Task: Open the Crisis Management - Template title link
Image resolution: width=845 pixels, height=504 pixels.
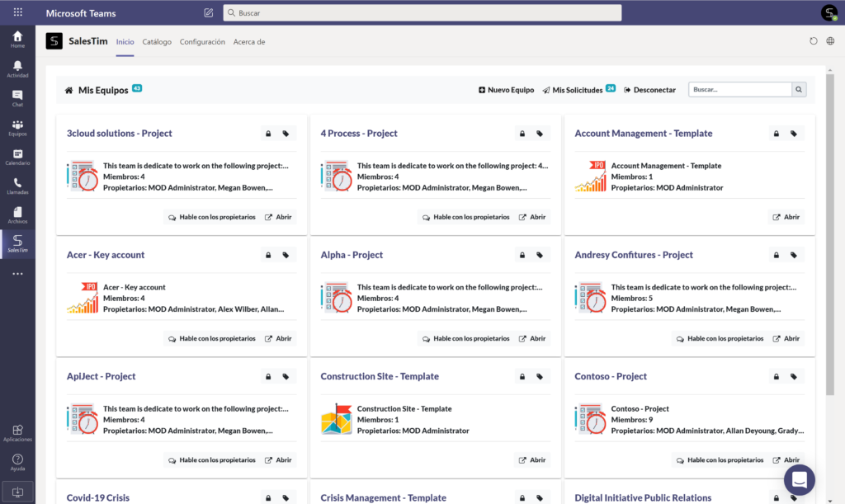Action: coord(383,498)
